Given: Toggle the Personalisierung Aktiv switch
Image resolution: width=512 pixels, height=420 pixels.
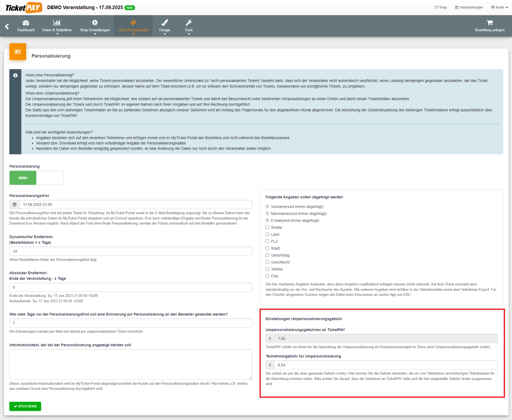Looking at the screenshot, I should click(x=36, y=178).
